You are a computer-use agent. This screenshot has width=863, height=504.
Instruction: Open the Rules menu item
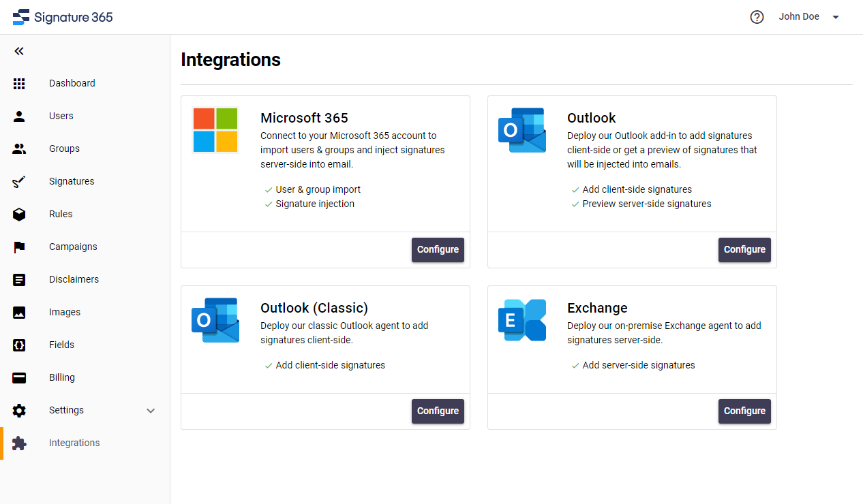(61, 214)
